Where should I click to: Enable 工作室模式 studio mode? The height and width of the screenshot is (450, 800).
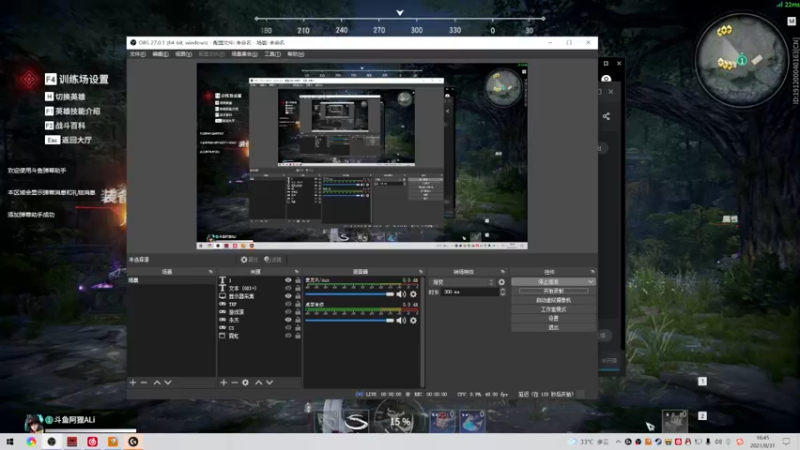[554, 309]
